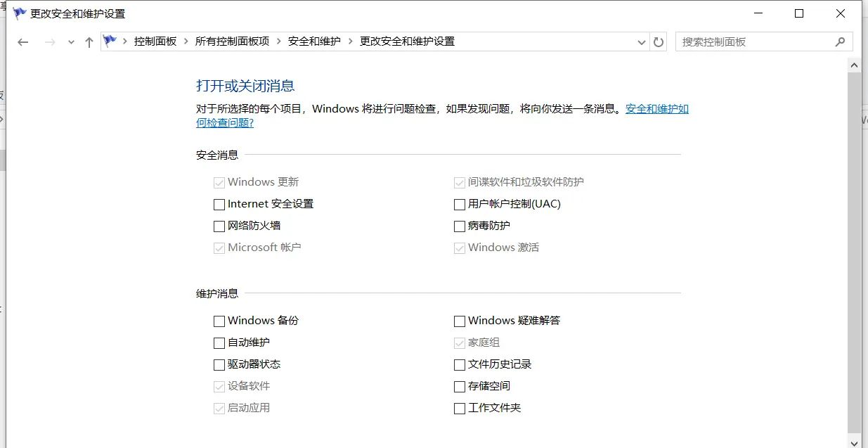
Task: Navigate back using the back arrow
Action: coord(22,41)
